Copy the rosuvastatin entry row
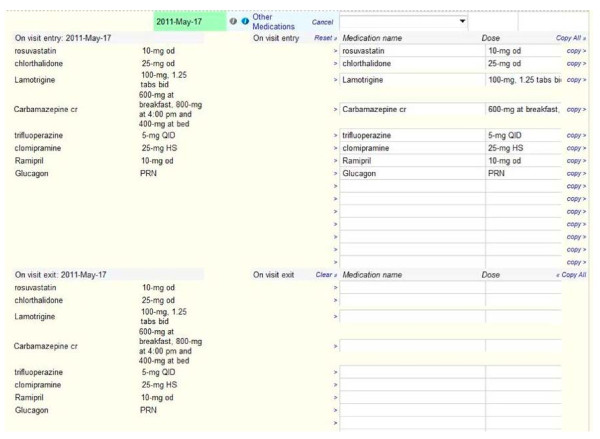Viewport: 600px width, 439px height. (576, 51)
